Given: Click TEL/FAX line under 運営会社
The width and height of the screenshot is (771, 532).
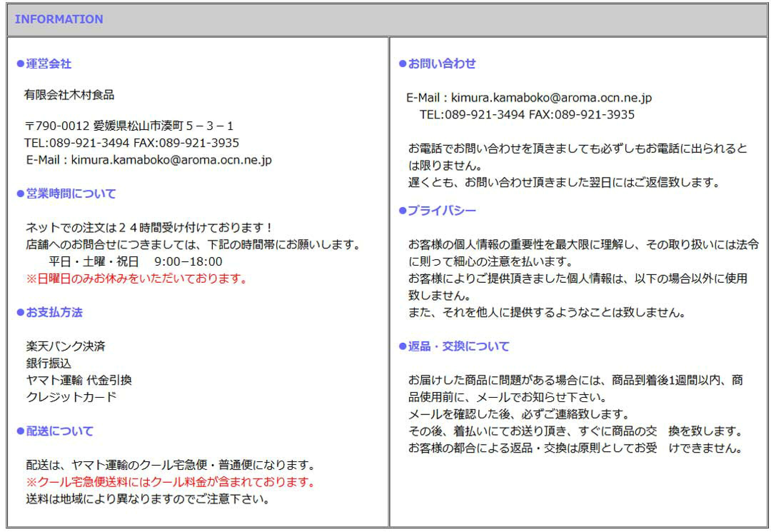Looking at the screenshot, I should (x=132, y=143).
